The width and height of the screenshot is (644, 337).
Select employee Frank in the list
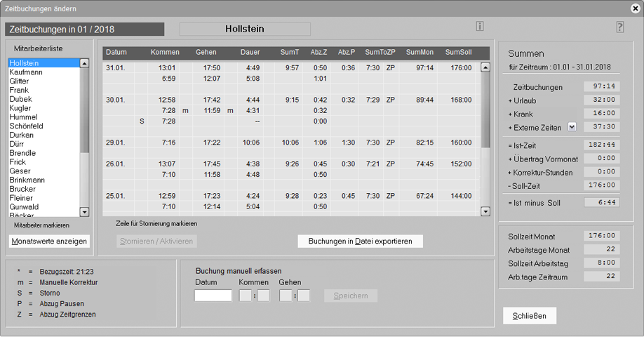tap(43, 90)
